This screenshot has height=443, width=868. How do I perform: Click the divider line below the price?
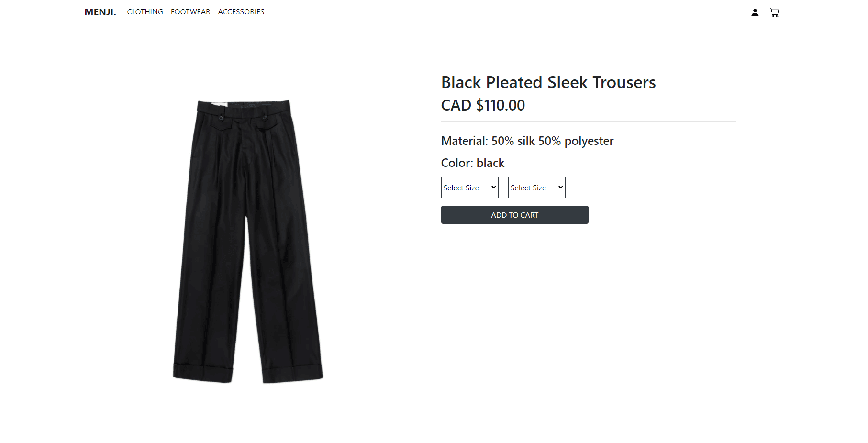588,122
